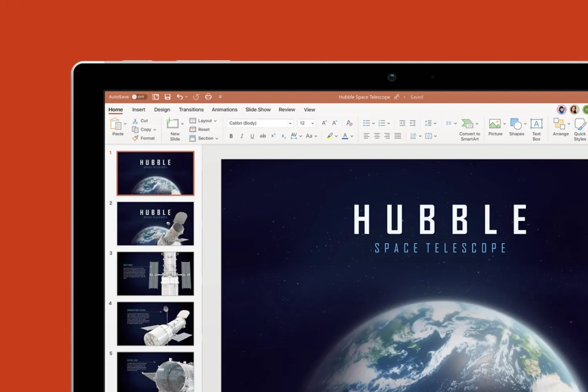Toggle Italic formatting

click(241, 136)
